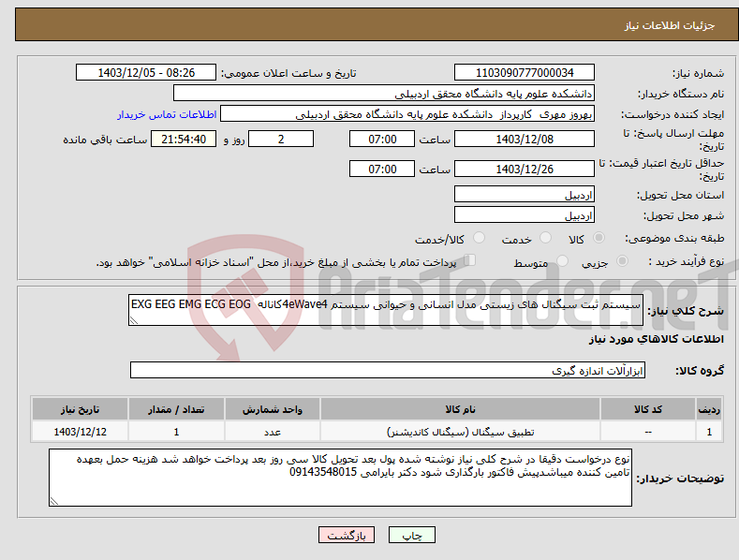The image size is (739, 560).
Task: Click response deadline time 07:00 field
Action: [382, 139]
